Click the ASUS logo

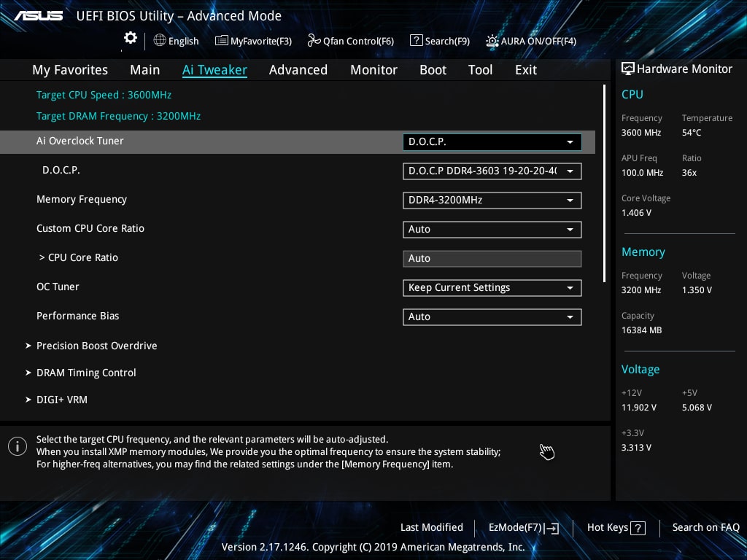[x=38, y=16]
